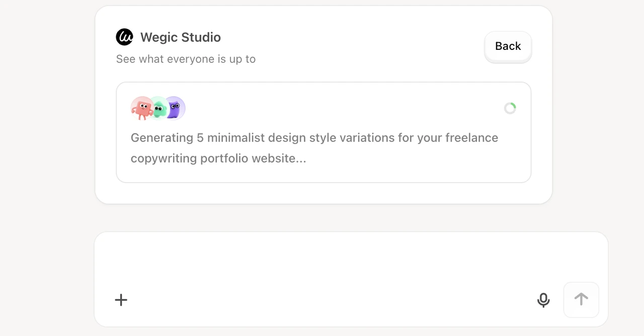Select the pink creature avatar

coord(142,108)
